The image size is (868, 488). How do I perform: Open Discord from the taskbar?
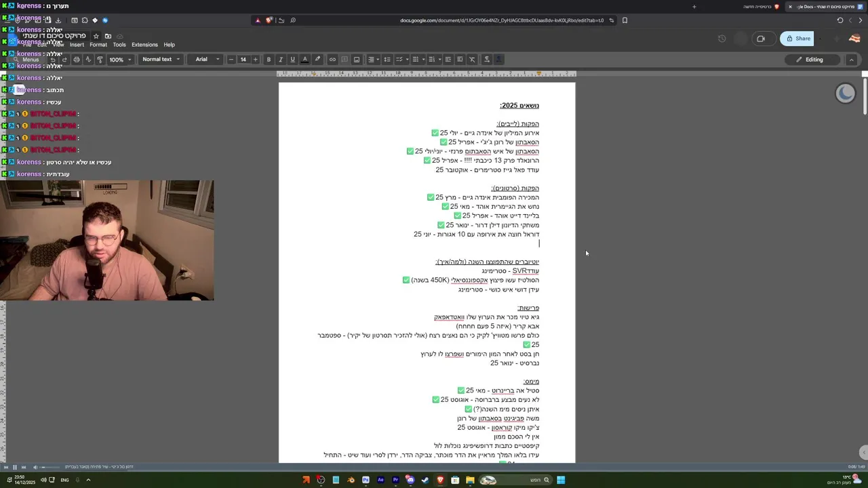point(410,480)
